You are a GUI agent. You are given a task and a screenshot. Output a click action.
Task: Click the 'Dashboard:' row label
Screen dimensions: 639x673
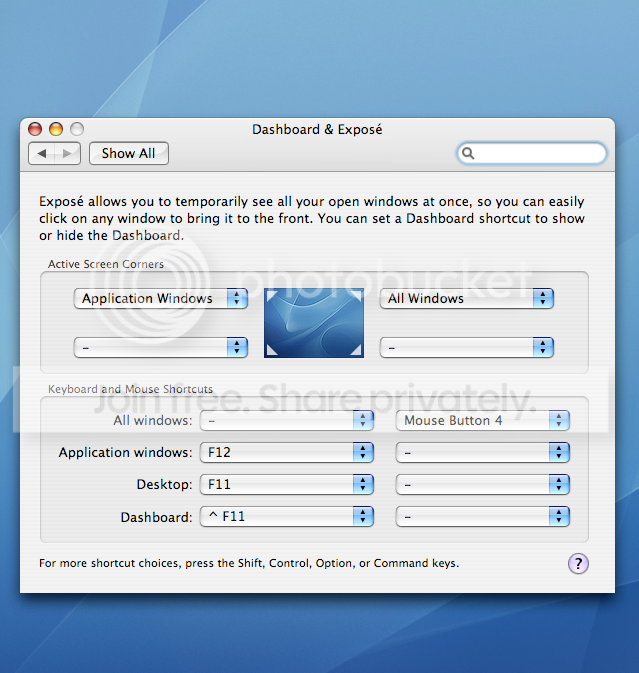tap(156, 517)
